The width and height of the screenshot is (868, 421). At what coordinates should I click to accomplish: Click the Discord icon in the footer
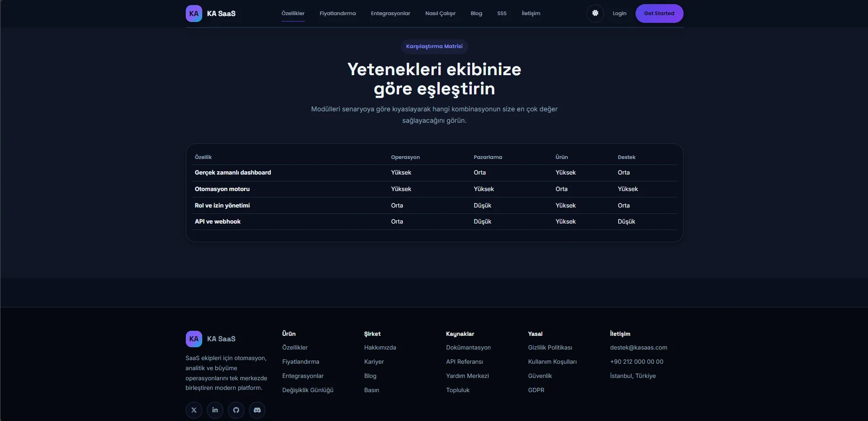click(x=257, y=410)
